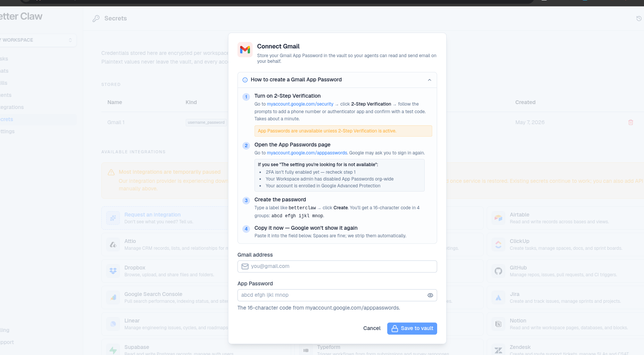Open the Support link in the sidebar

(7, 342)
